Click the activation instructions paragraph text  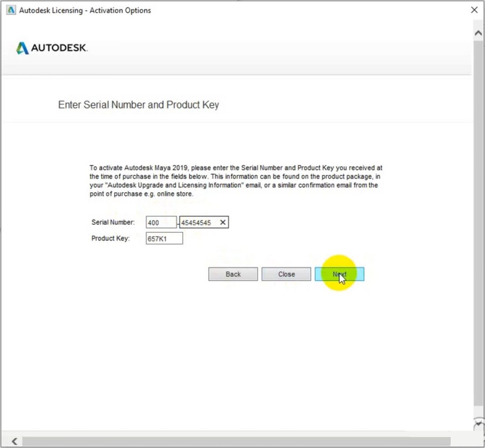(235, 181)
